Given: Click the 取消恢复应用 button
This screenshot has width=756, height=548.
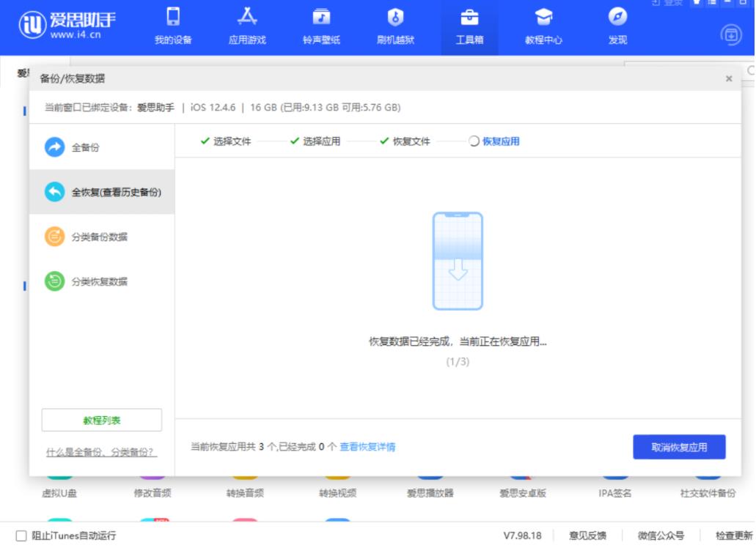Looking at the screenshot, I should coord(679,447).
